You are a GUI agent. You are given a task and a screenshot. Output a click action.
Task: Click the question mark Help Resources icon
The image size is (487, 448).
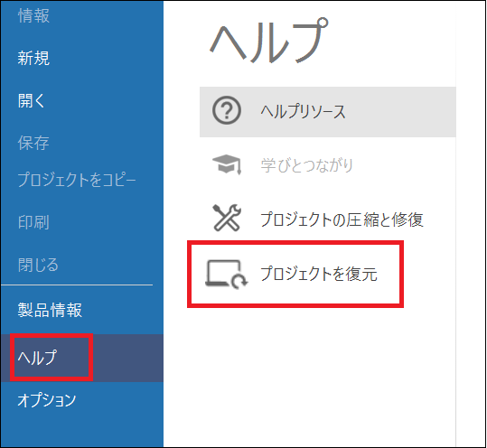[x=227, y=110]
